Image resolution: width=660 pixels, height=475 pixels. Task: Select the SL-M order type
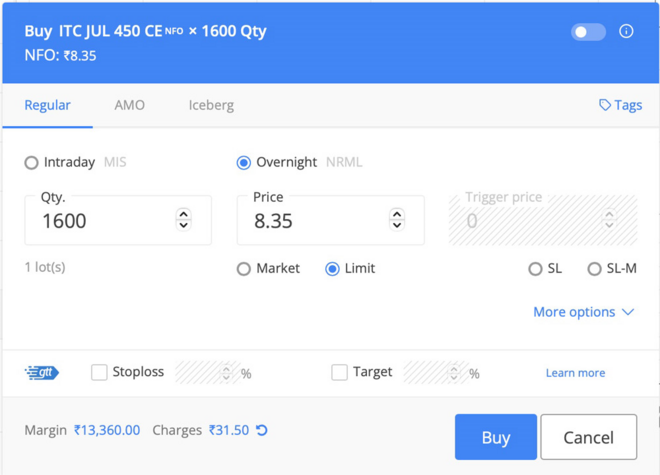pyautogui.click(x=594, y=269)
